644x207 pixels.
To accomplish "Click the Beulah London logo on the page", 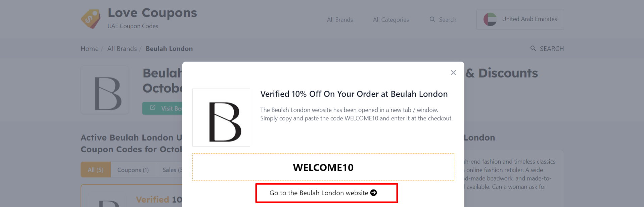I will click(104, 90).
